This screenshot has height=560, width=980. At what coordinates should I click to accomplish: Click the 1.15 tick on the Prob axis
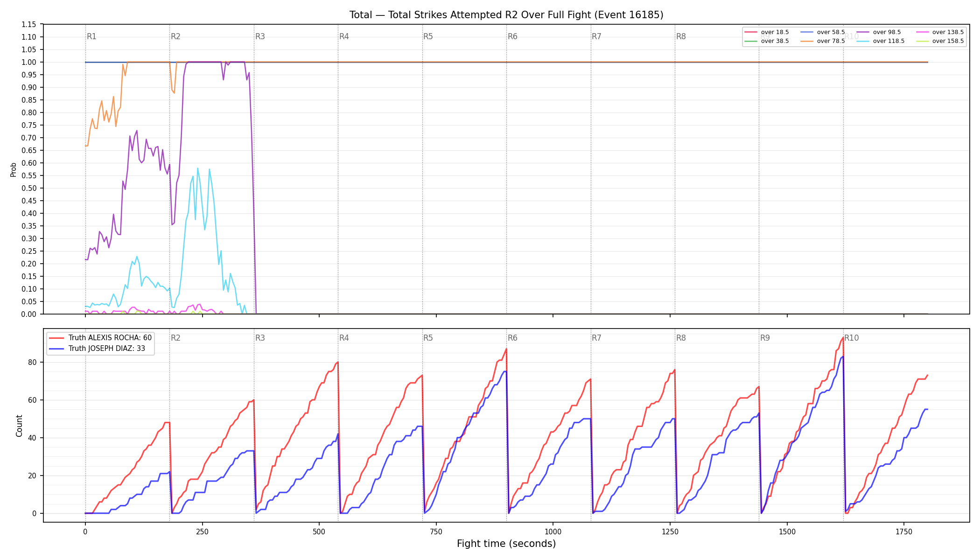pyautogui.click(x=28, y=24)
